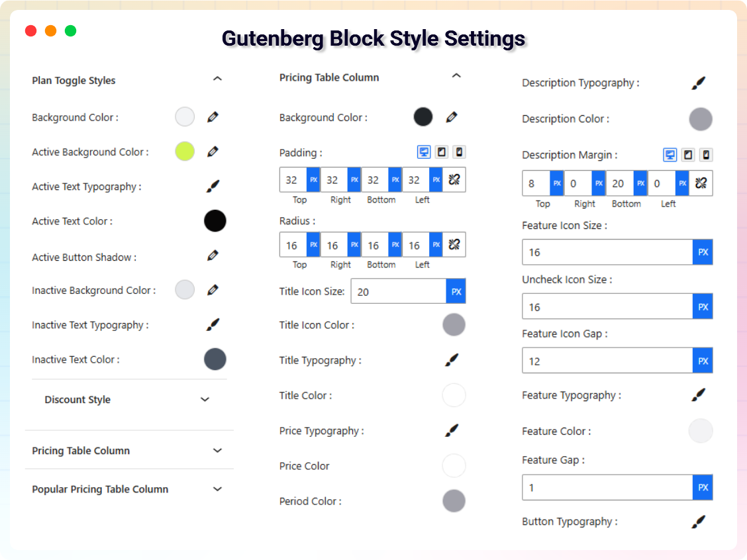Expand the Popular Pricing Table Column section
747x560 pixels.
(x=217, y=489)
